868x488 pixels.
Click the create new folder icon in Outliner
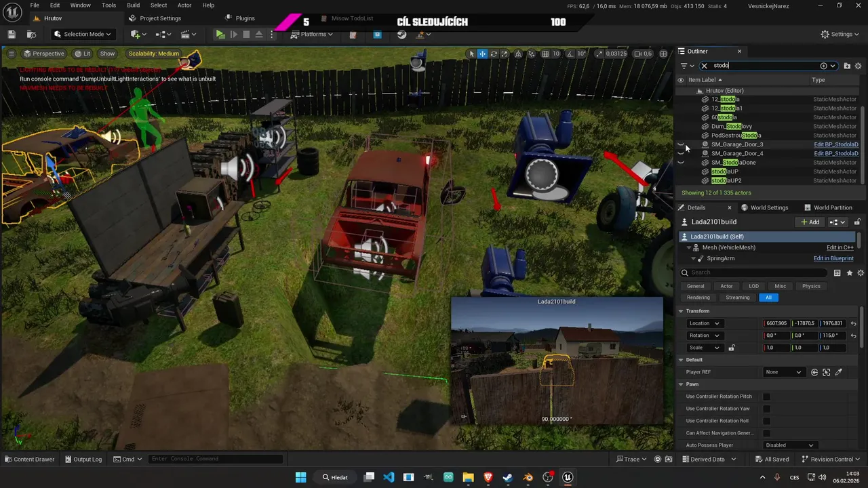tap(847, 66)
